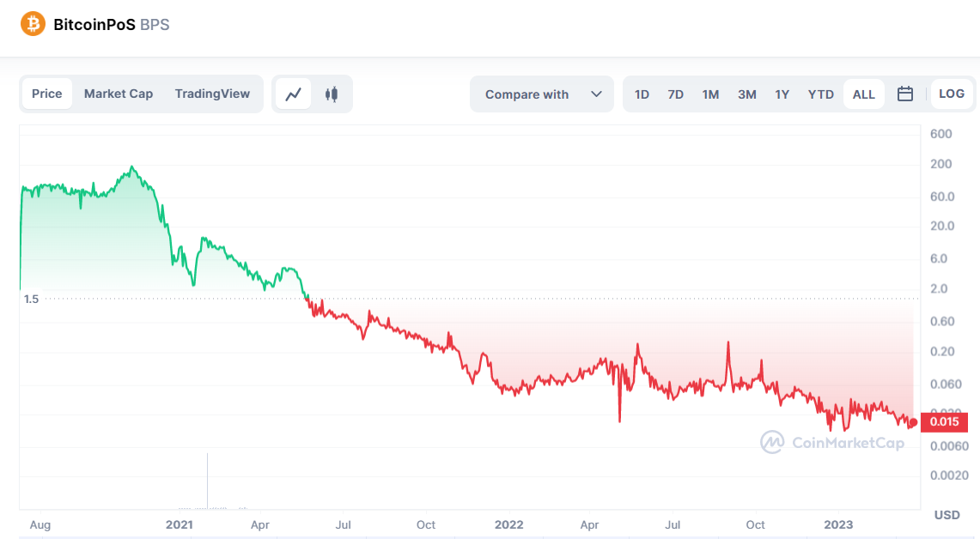Image resolution: width=980 pixels, height=539 pixels.
Task: Click the 2021 x-axis label
Action: click(180, 524)
